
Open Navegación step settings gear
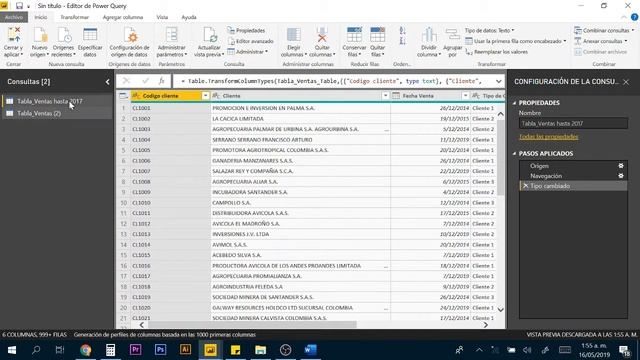coord(621,176)
